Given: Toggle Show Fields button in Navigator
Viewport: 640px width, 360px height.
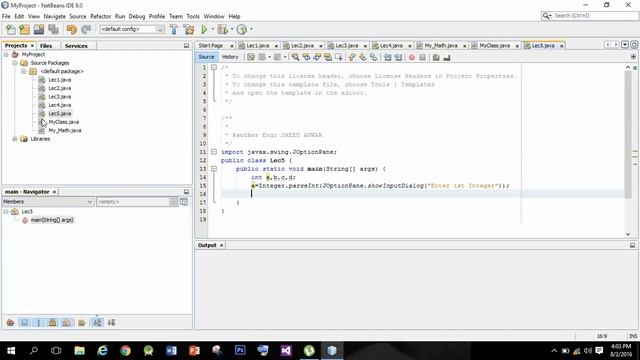Looking at the screenshot, I should pyautogui.click(x=24, y=323).
